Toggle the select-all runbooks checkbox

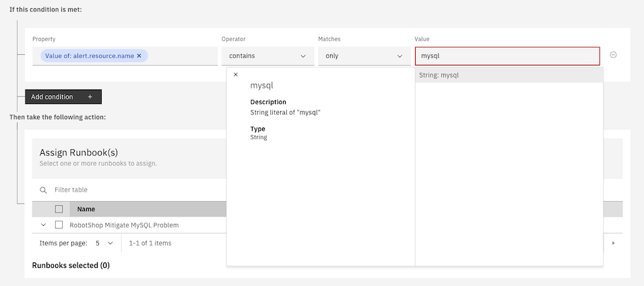point(59,209)
